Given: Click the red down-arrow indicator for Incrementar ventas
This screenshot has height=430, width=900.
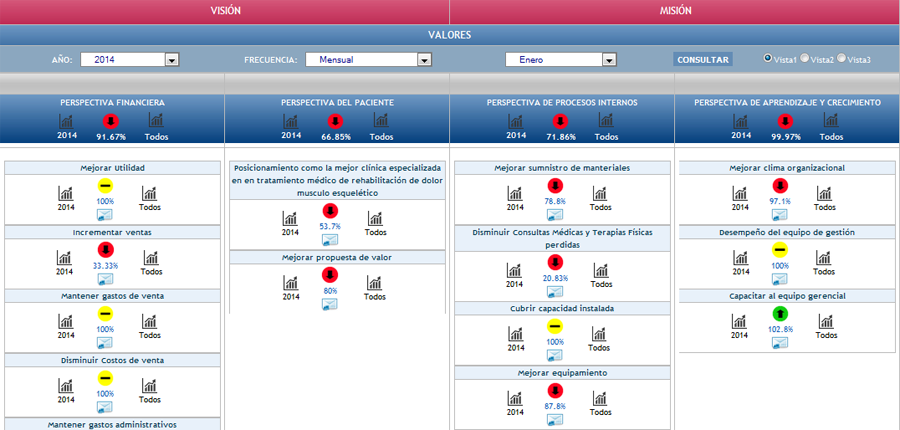Looking at the screenshot, I should (105, 250).
